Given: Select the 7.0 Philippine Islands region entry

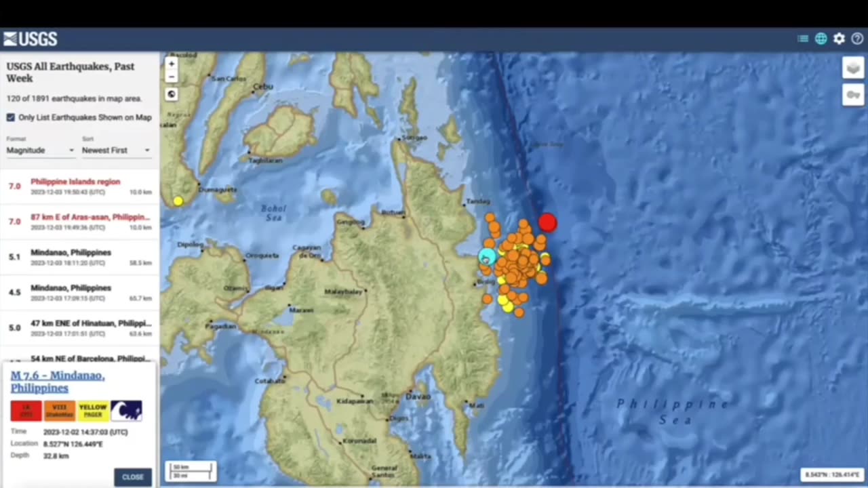Looking at the screenshot, I should [79, 186].
